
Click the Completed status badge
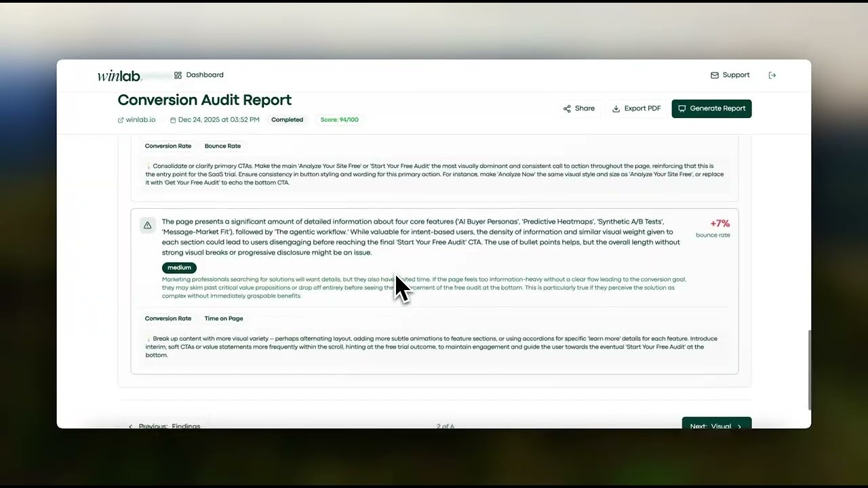pyautogui.click(x=287, y=120)
